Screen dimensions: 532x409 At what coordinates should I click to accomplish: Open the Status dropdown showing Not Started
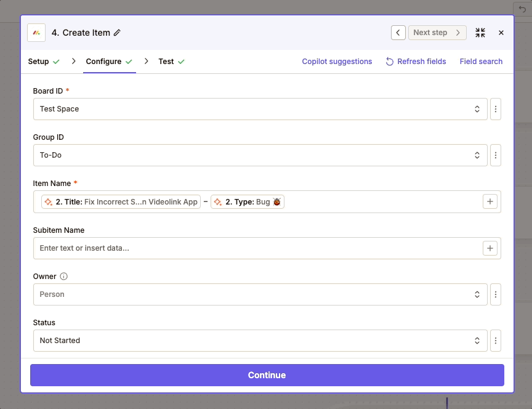(x=260, y=341)
